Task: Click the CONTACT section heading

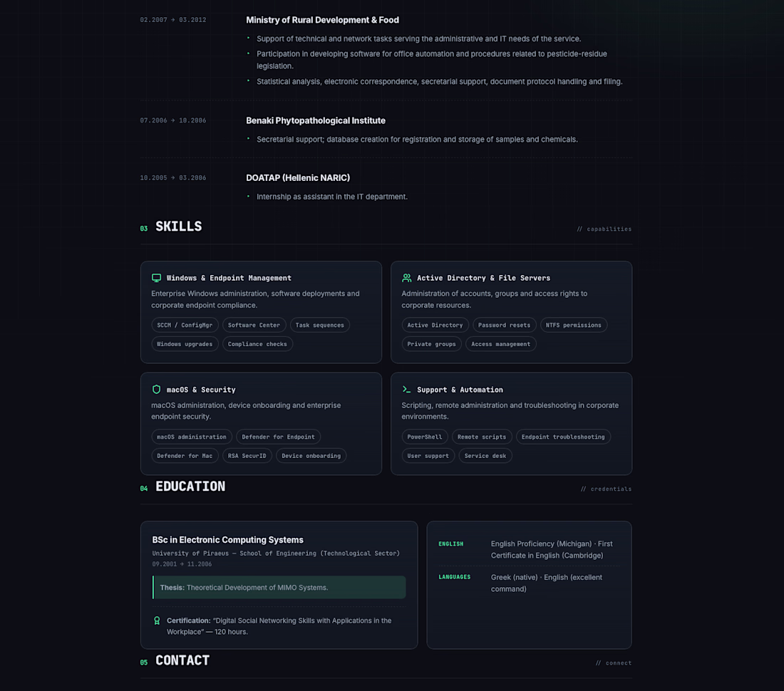Action: (182, 660)
